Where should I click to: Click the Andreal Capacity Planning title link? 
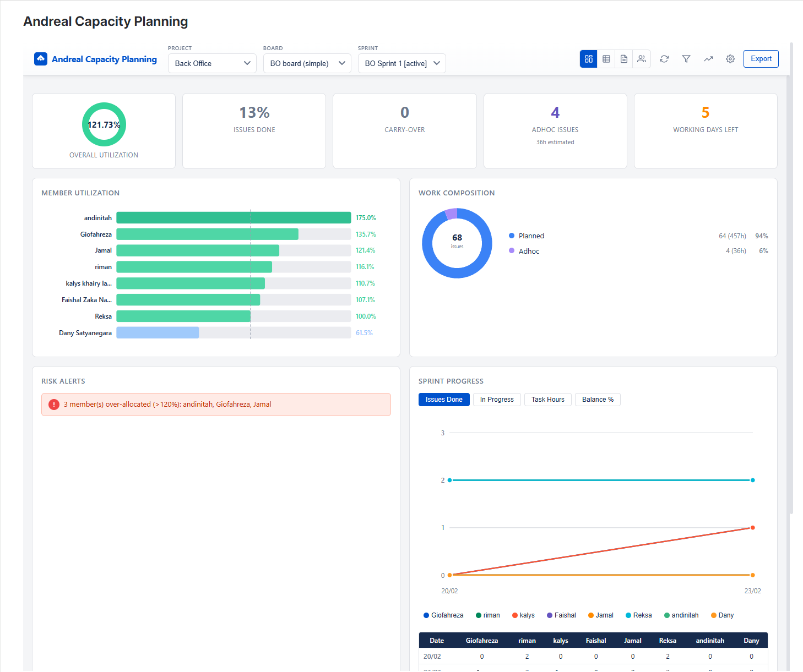pyautogui.click(x=104, y=59)
